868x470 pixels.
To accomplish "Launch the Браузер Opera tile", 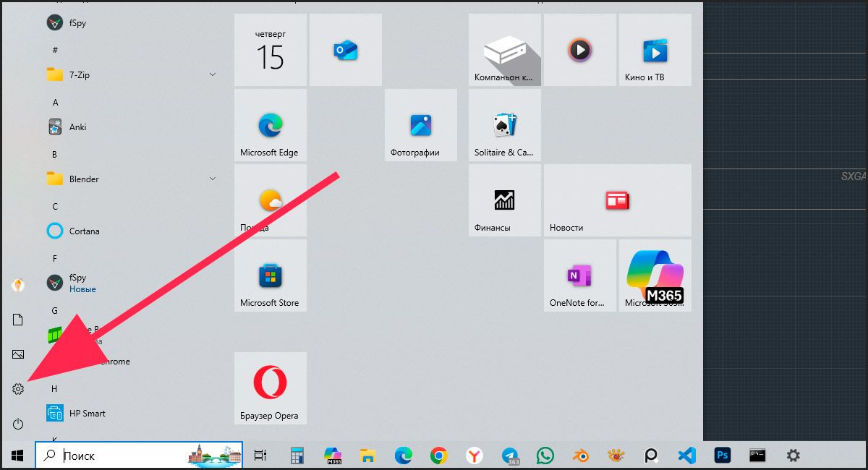I will click(271, 388).
